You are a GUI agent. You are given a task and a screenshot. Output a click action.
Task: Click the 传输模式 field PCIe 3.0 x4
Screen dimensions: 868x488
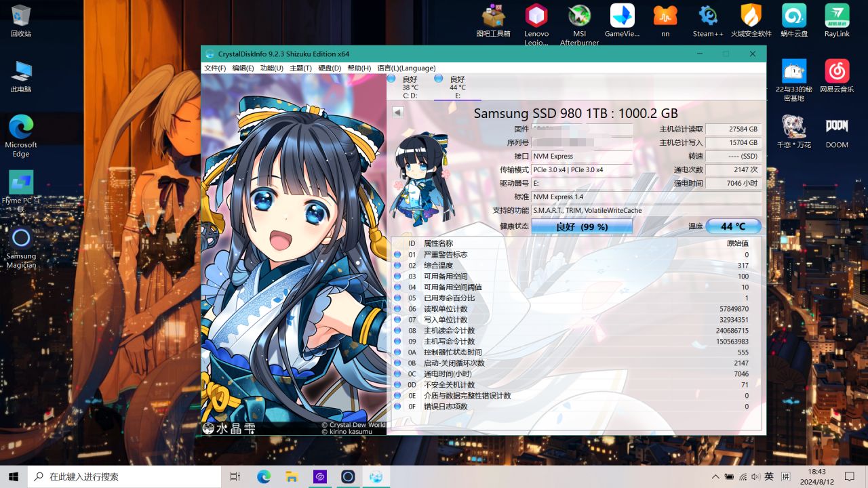582,170
